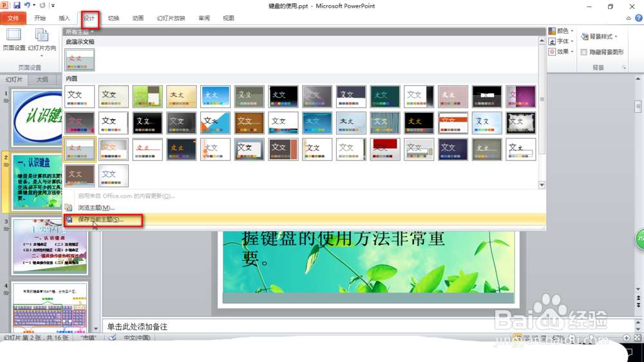644x362 pixels.
Task: Open the 效果 theme effects dropdown
Action: point(561,52)
